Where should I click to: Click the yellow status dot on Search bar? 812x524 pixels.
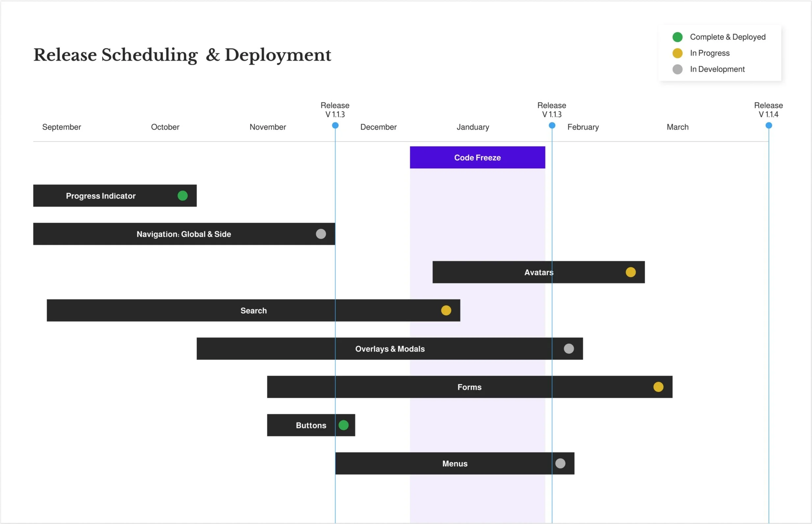(446, 310)
